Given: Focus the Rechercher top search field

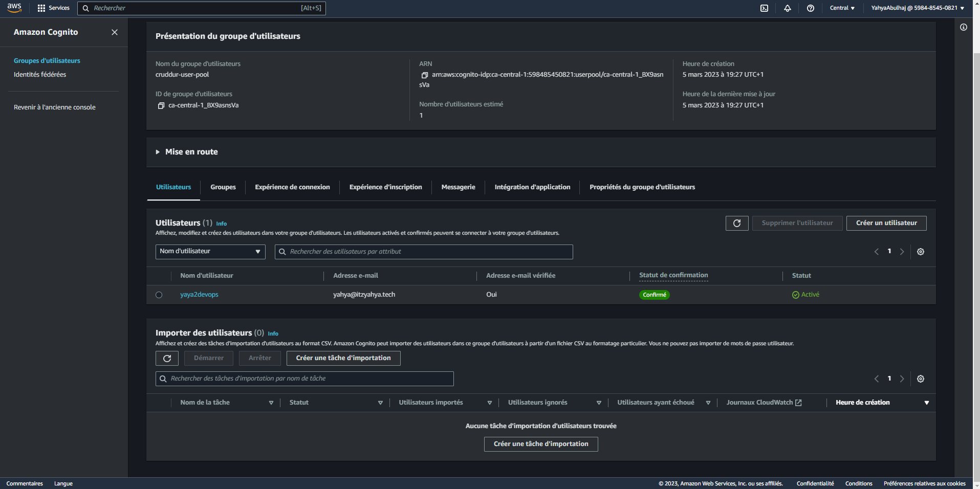Looking at the screenshot, I should [202, 8].
